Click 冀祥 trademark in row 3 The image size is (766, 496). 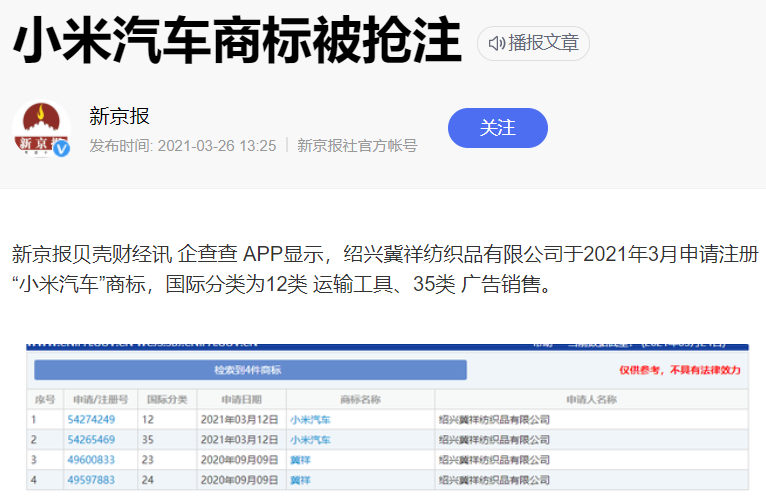[300, 460]
